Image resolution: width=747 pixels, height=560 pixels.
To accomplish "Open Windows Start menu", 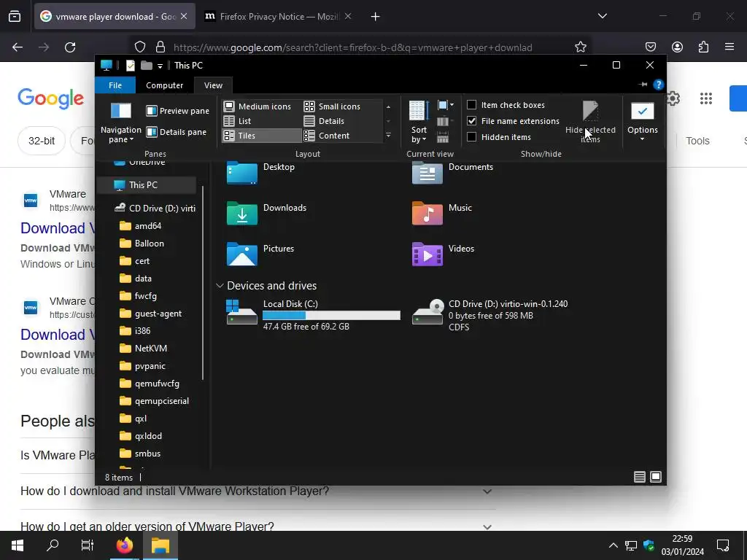I will click(18, 545).
